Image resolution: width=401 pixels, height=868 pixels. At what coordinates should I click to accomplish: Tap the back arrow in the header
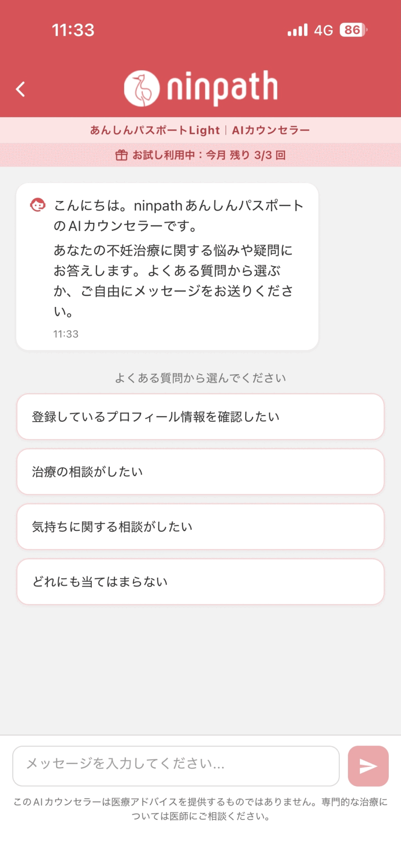(20, 89)
